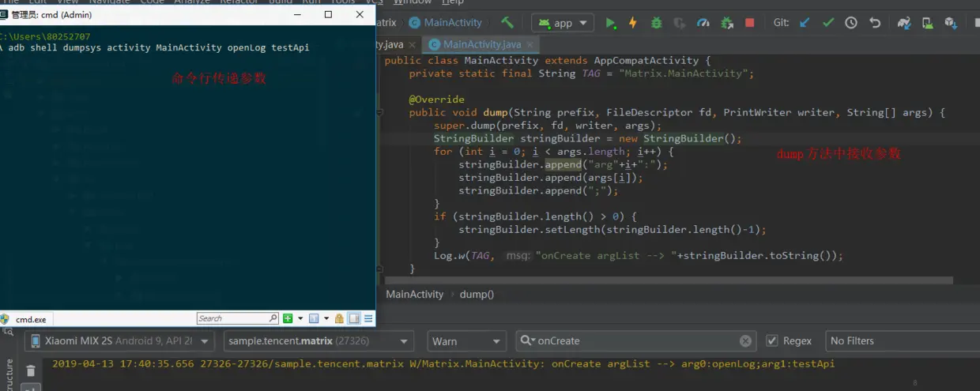Expand dropdown arrow next to blue console window icon

tap(326, 319)
